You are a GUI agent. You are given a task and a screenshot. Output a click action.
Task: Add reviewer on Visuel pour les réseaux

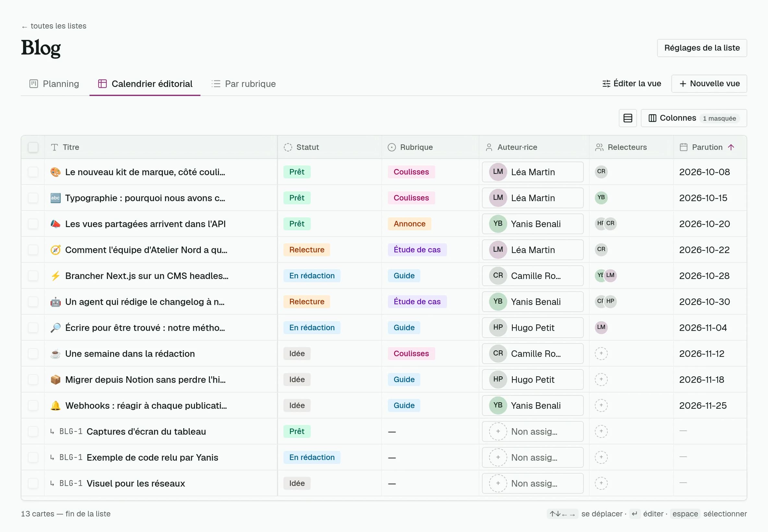tap(601, 483)
